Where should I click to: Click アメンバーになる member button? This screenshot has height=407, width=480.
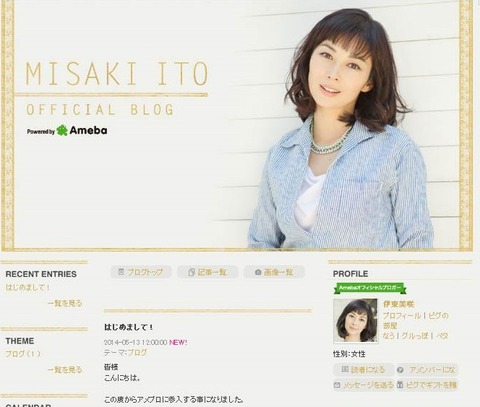(428, 370)
